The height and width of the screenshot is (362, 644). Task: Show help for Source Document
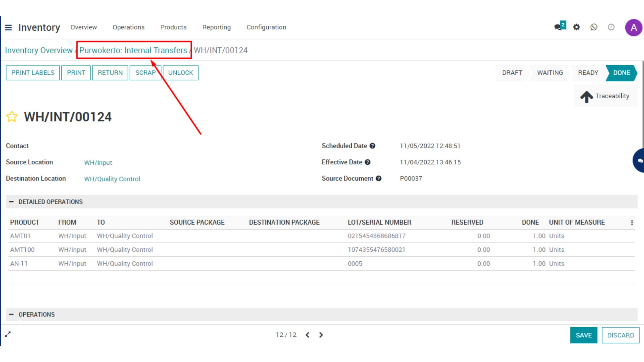[379, 178]
